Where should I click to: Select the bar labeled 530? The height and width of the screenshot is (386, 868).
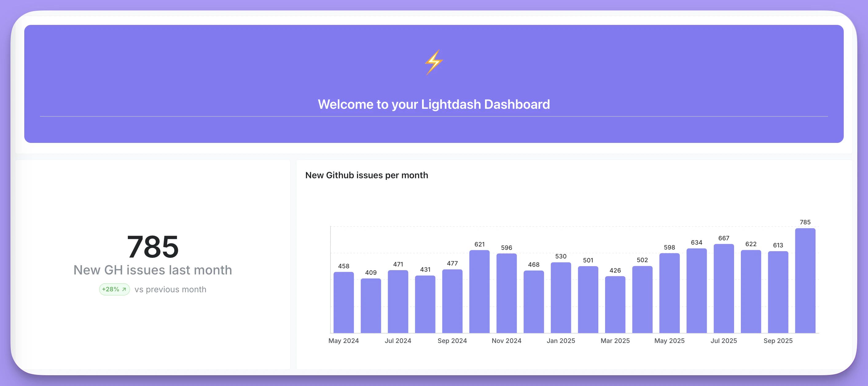click(561, 298)
